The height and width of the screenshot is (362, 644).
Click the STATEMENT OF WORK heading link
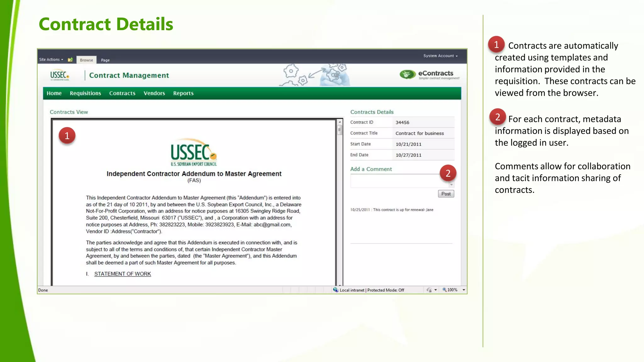click(x=123, y=274)
